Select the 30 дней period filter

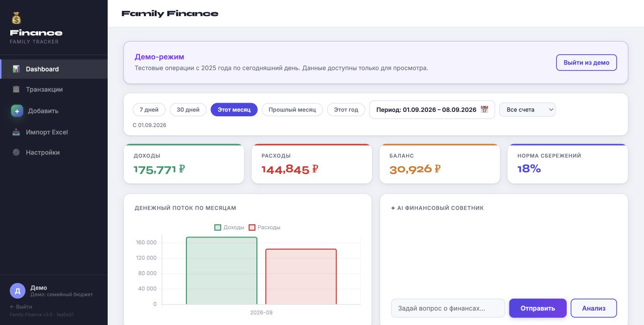tap(188, 109)
